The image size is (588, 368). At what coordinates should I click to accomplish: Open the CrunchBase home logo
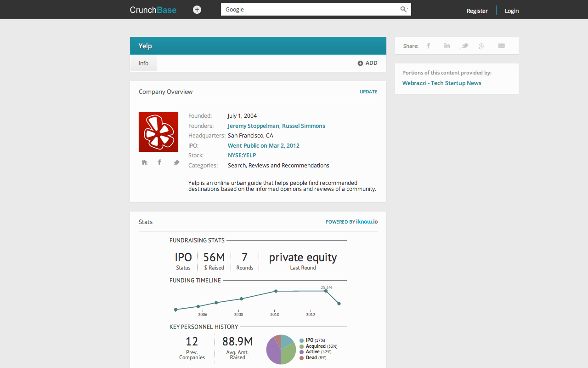coord(153,10)
